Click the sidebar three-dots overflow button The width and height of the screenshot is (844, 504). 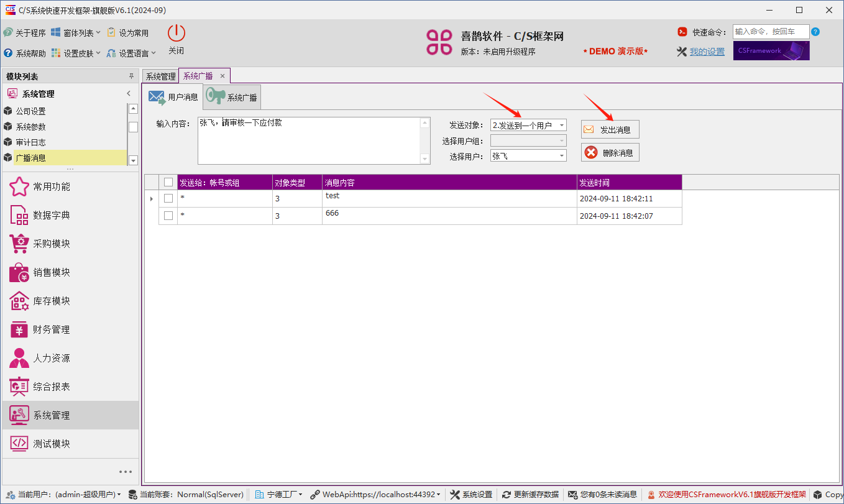[126, 472]
